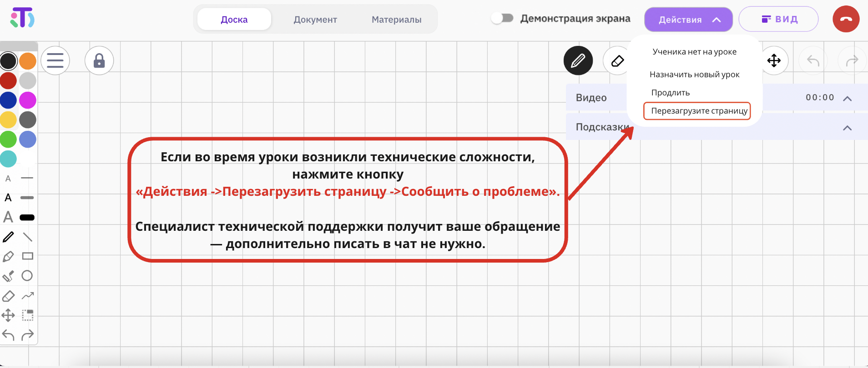
Task: Click the Видео panel title
Action: pos(591,98)
